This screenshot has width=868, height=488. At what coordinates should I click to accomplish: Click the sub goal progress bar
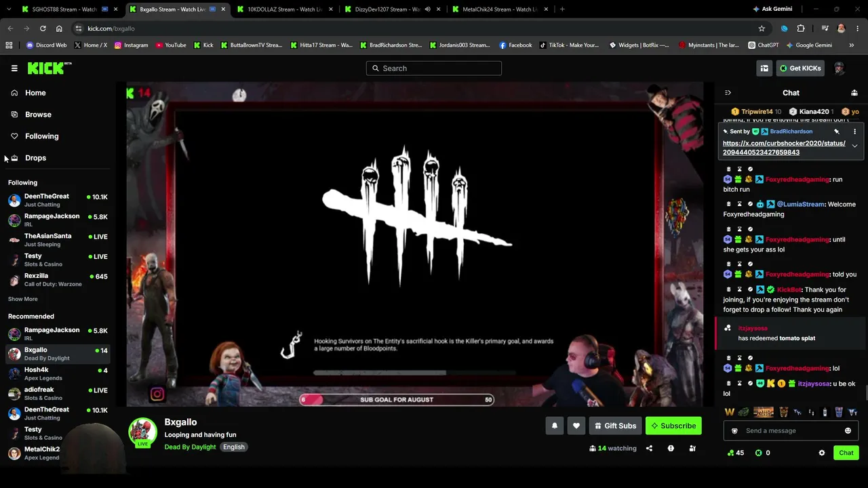point(397,400)
